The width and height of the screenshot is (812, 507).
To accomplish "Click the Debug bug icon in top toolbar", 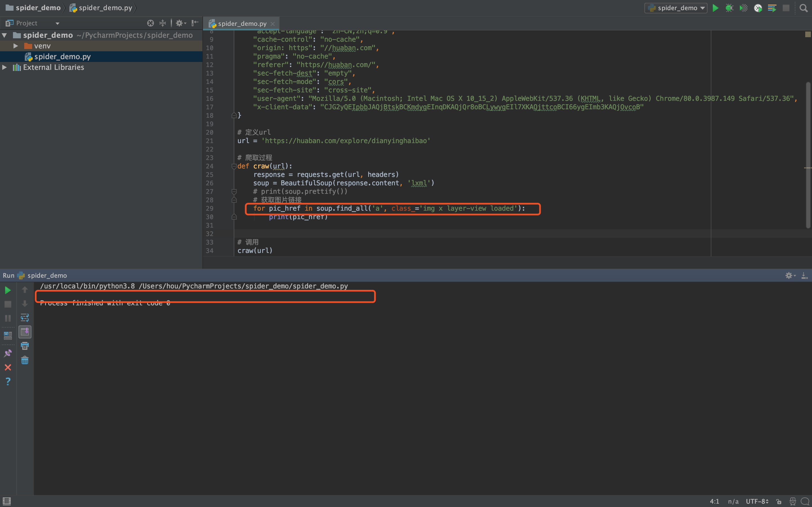I will click(x=729, y=8).
